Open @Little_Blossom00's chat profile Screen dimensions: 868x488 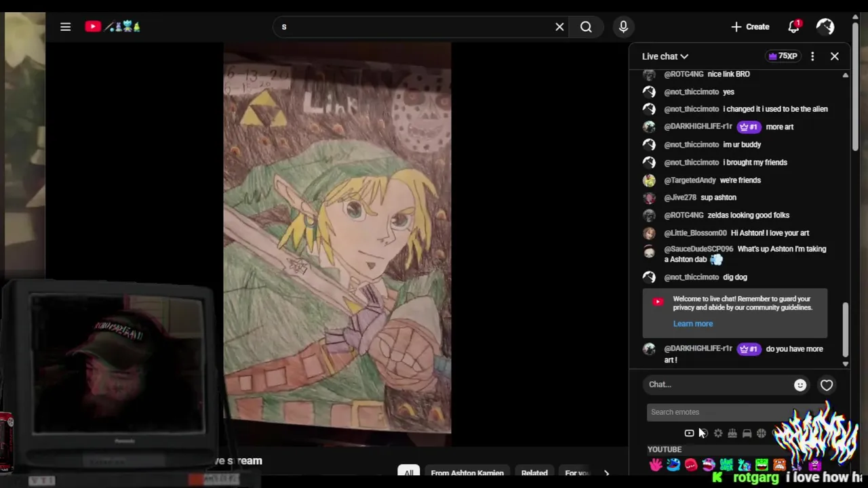695,233
